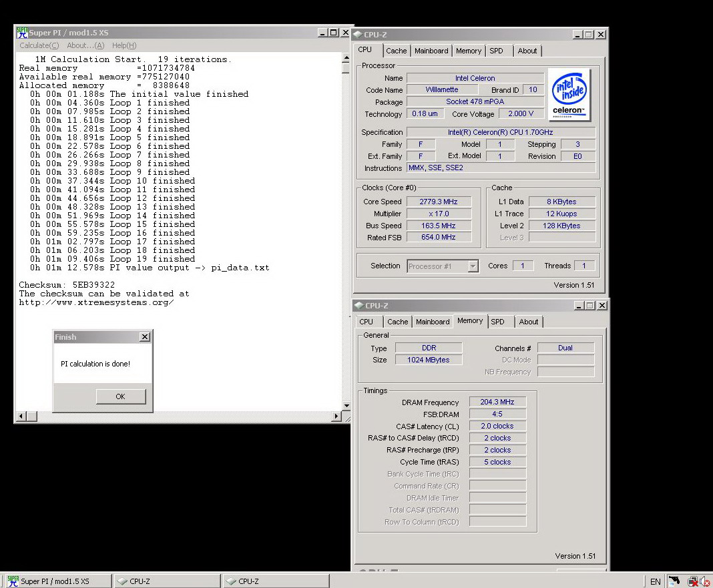713x588 pixels.
Task: Click the Core Voltage value '2.000 V'
Action: coord(521,113)
